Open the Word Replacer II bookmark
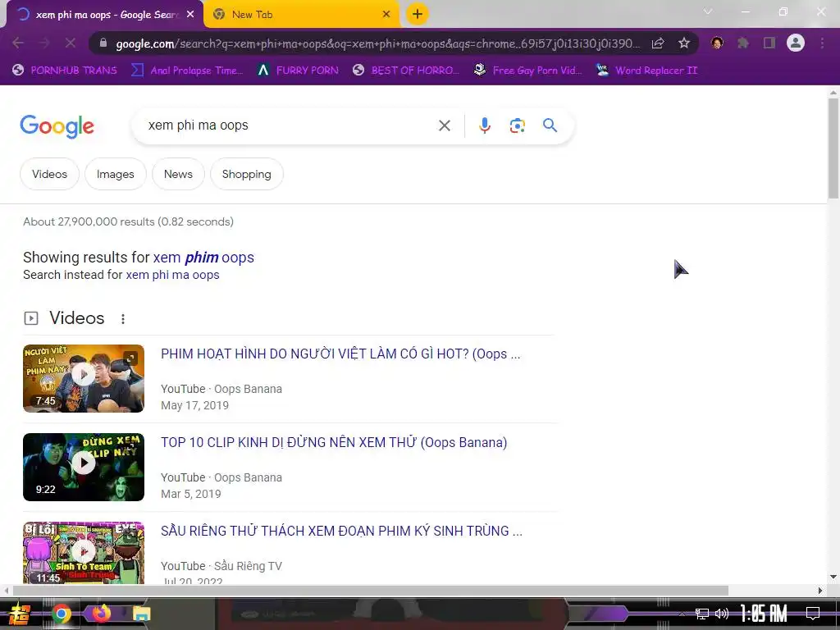The image size is (840, 630). point(647,71)
